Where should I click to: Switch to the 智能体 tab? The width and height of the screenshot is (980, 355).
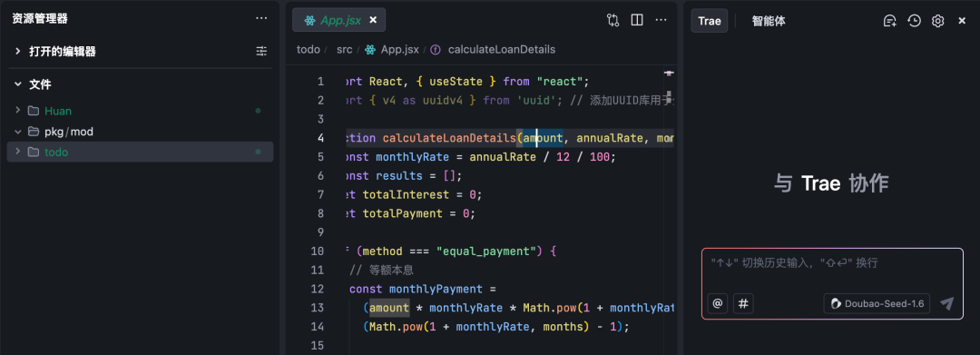[x=769, y=21]
